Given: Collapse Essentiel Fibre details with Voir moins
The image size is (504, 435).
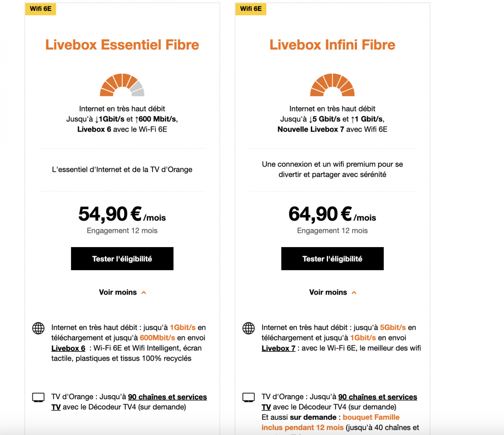Looking at the screenshot, I should [x=122, y=293].
